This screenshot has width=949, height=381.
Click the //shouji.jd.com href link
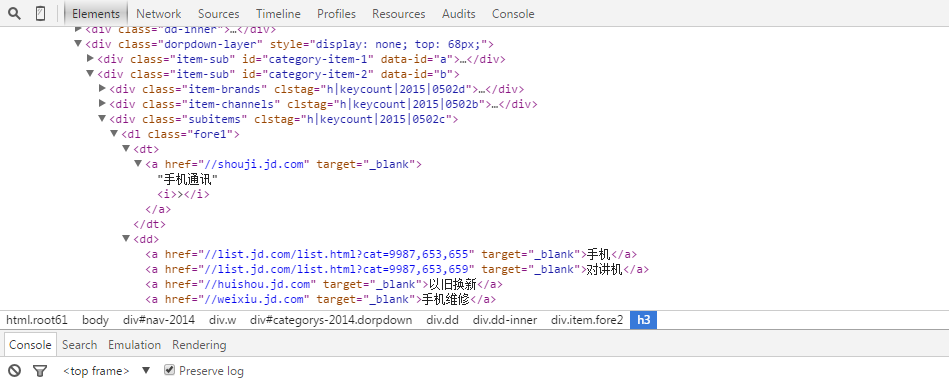(255, 164)
